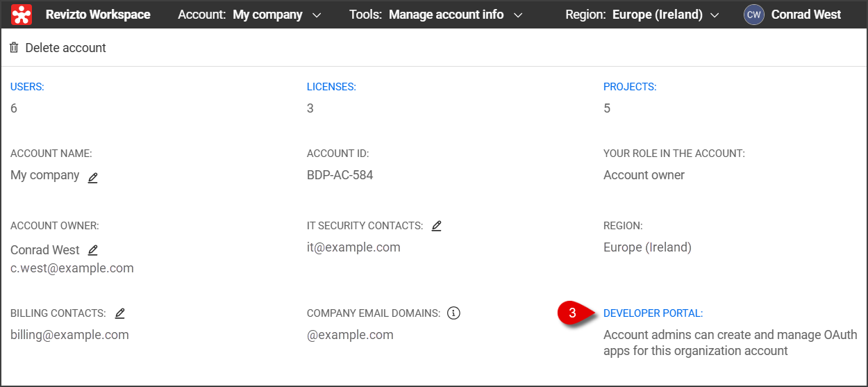Click the trash icon next to Delete account

14,48
